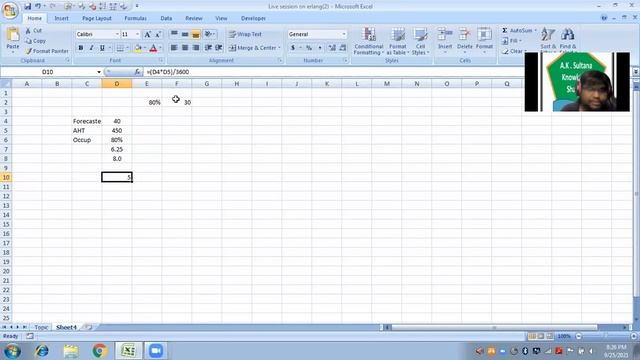This screenshot has height=360, width=640.
Task: Open Cell Styles gallery
Action: pyautogui.click(x=420, y=41)
